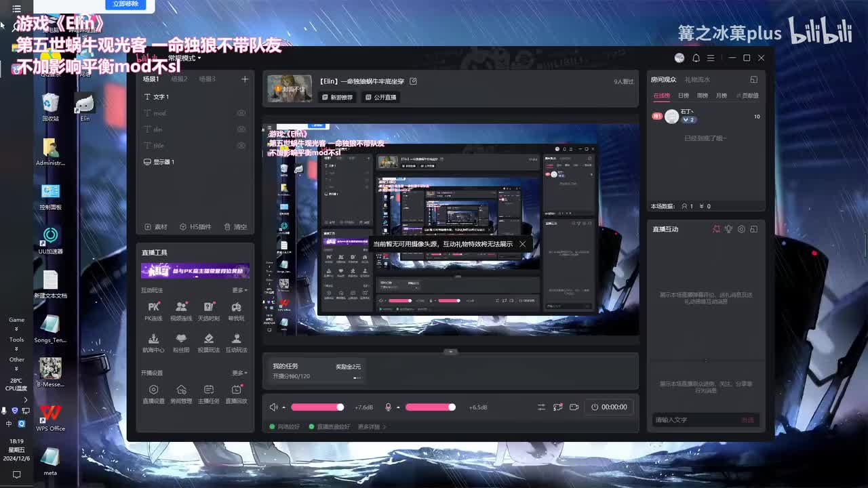The width and height of the screenshot is (868, 488).
Task: Select the 场景1 tab
Action: point(151,79)
